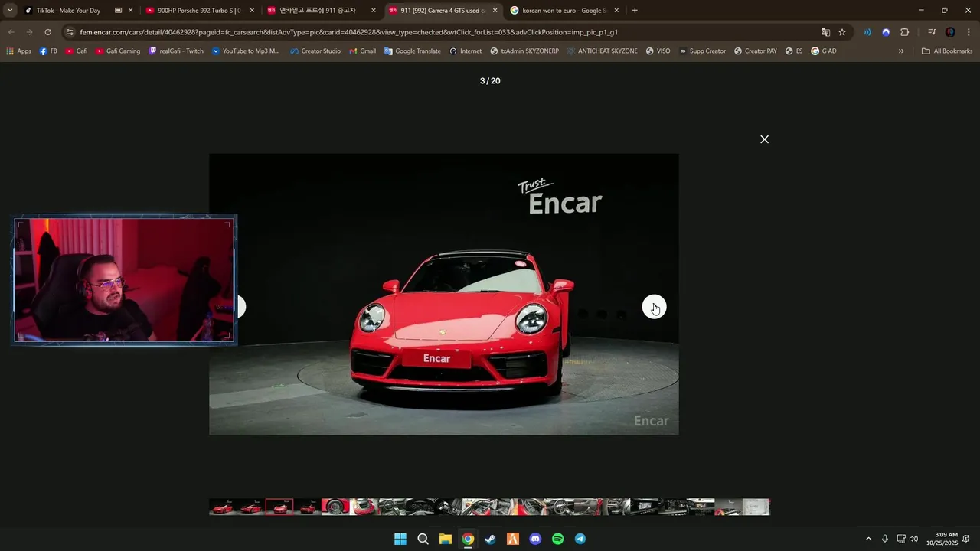Open the Chrome profile avatar
The height and width of the screenshot is (551, 980).
coord(950,32)
